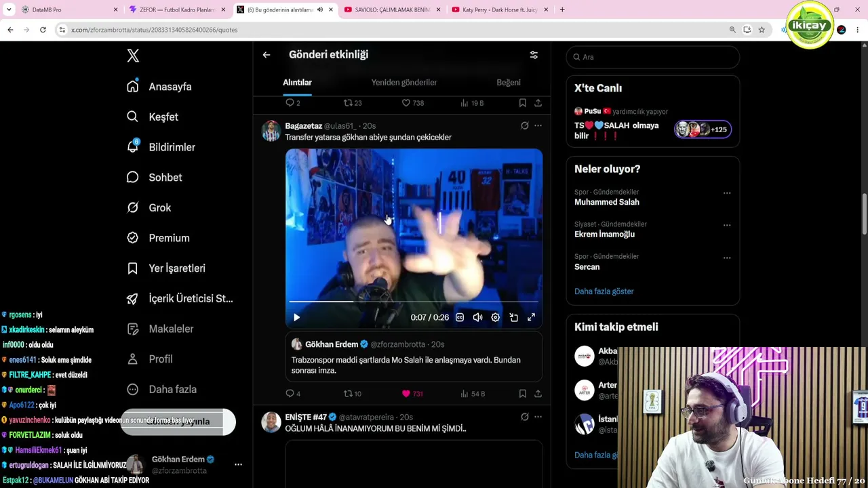Enter picture-in-picture for the video
This screenshot has width=868, height=488.
click(513, 317)
